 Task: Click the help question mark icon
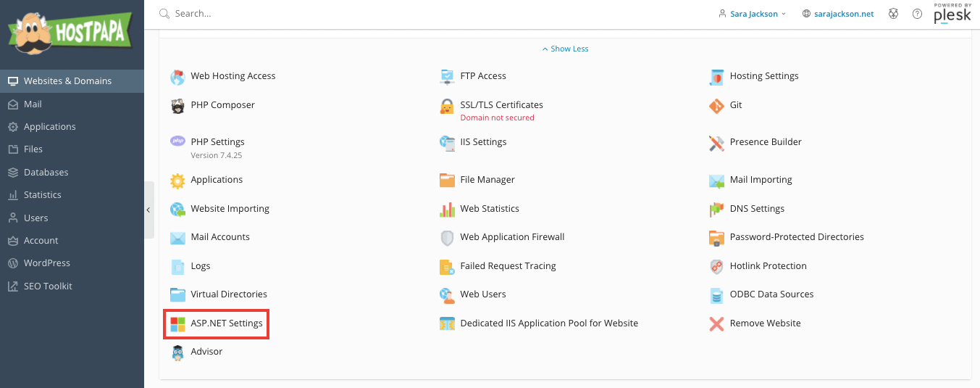917,14
